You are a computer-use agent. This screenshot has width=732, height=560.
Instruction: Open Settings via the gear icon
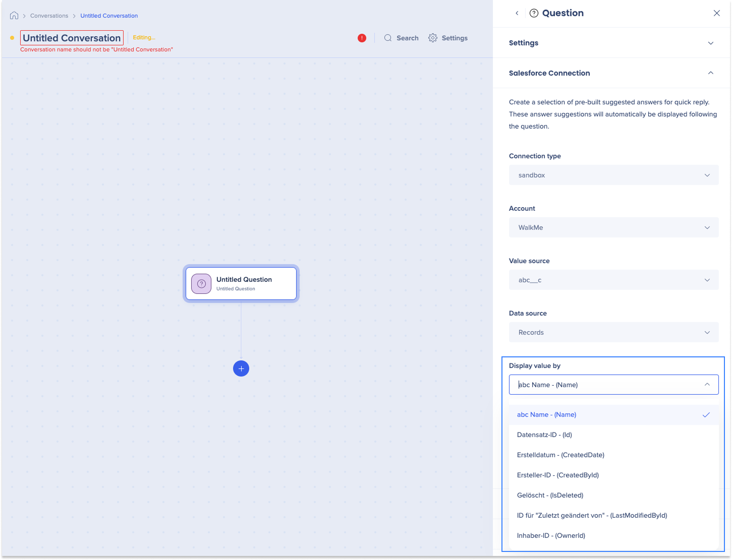433,38
